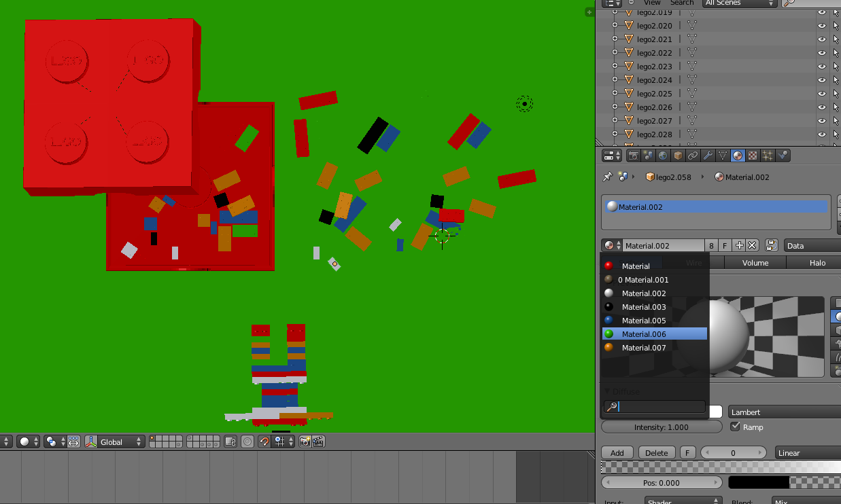
Task: Expand lego2.026 tree node
Action: (615, 107)
